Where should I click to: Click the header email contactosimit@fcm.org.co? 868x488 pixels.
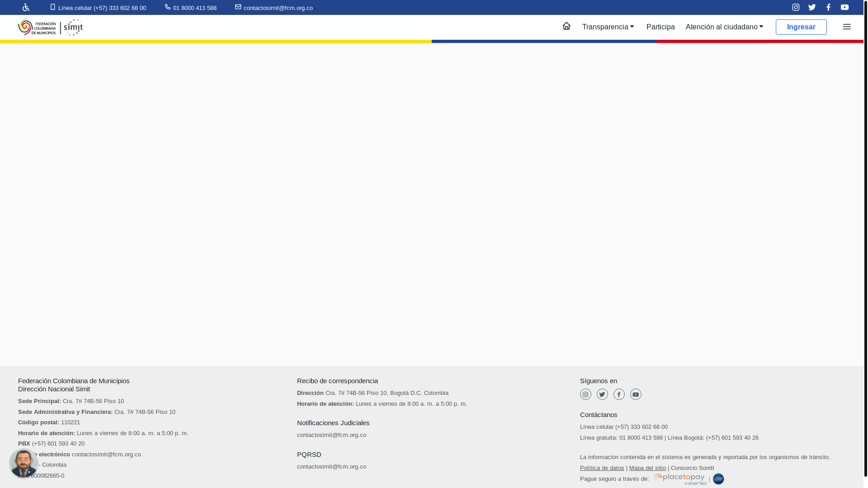[278, 8]
